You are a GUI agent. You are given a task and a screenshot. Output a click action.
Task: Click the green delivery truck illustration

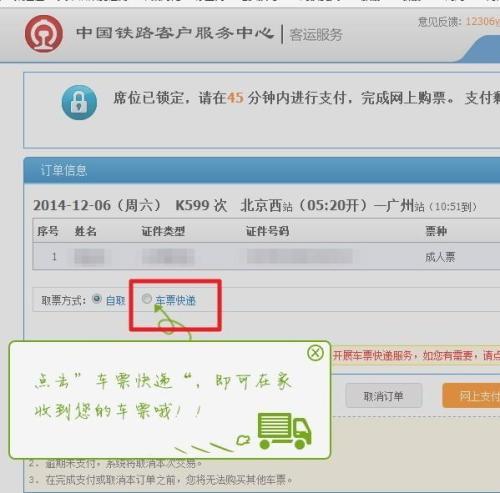pos(284,431)
